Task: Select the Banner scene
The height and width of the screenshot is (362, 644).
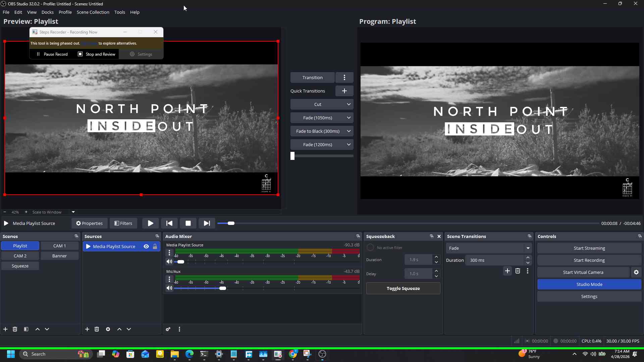Action: click(x=60, y=256)
